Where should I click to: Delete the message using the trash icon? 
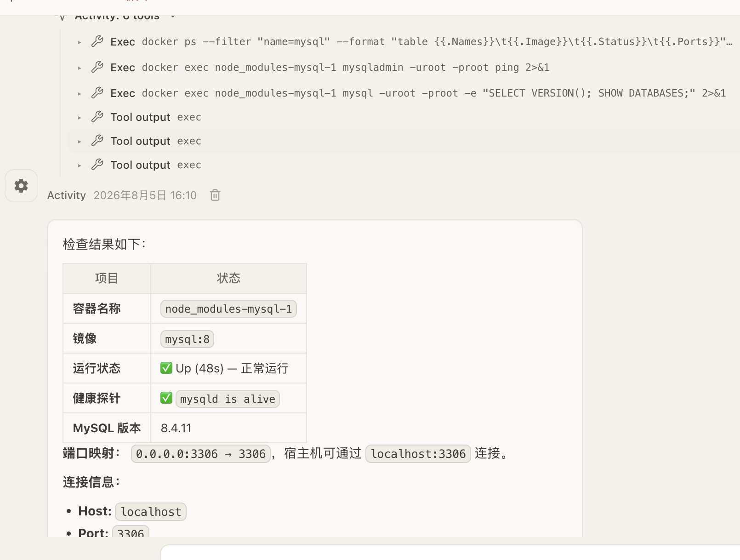pyautogui.click(x=215, y=195)
